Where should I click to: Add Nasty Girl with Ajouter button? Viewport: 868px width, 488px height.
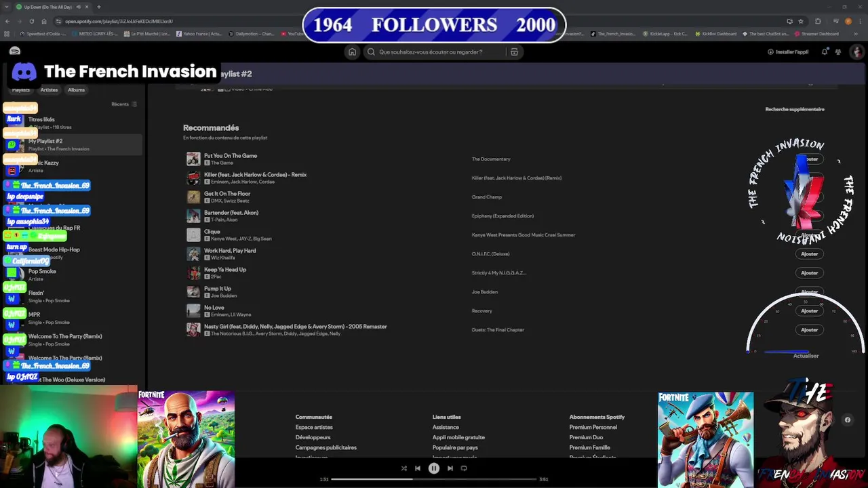809,329
